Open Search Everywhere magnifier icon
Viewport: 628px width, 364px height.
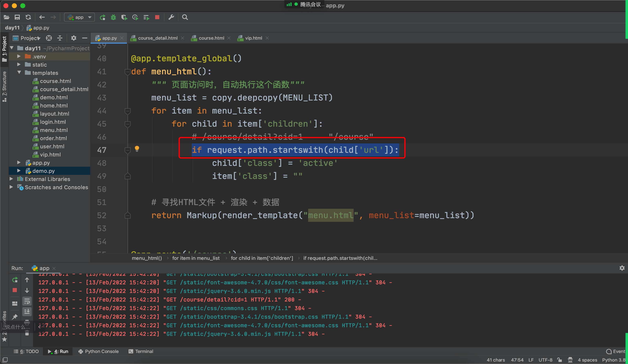pos(185,17)
